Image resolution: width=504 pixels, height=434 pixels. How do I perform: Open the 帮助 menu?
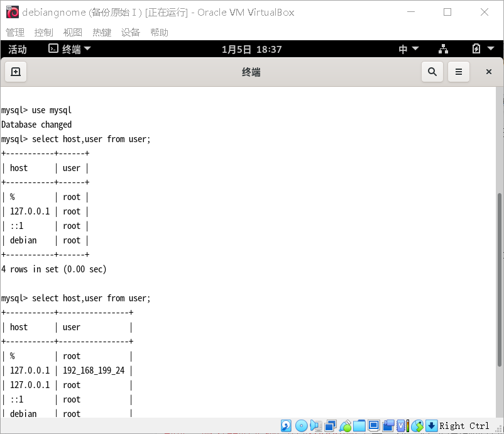point(160,33)
